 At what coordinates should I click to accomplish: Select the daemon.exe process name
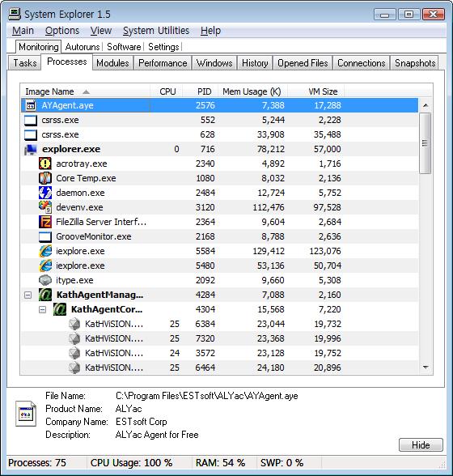click(80, 193)
